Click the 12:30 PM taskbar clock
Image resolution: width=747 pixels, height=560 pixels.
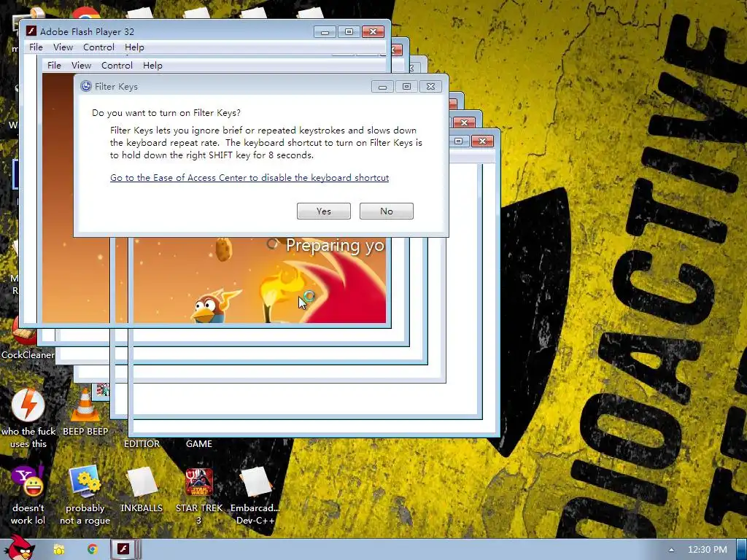click(708, 550)
